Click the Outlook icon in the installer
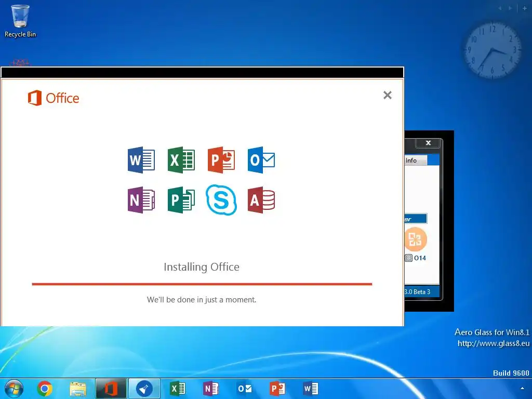This screenshot has width=532, height=399. click(x=261, y=160)
